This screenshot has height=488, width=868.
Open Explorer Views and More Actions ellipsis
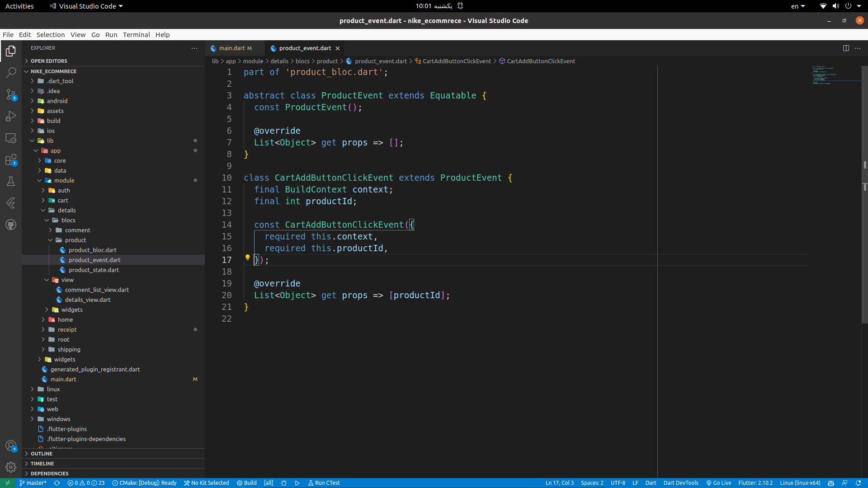[194, 48]
